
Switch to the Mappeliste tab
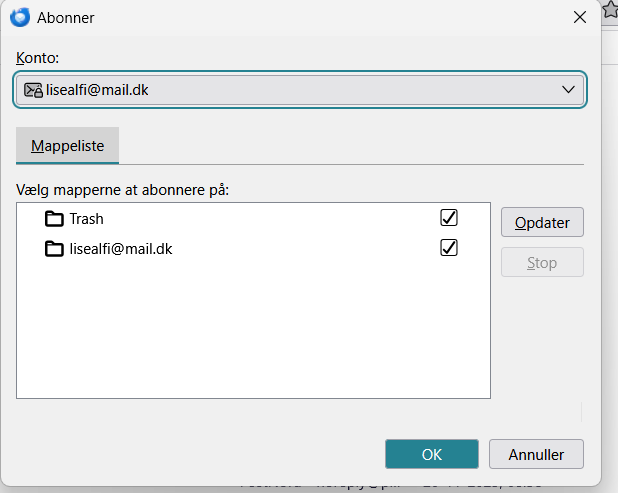click(x=68, y=146)
